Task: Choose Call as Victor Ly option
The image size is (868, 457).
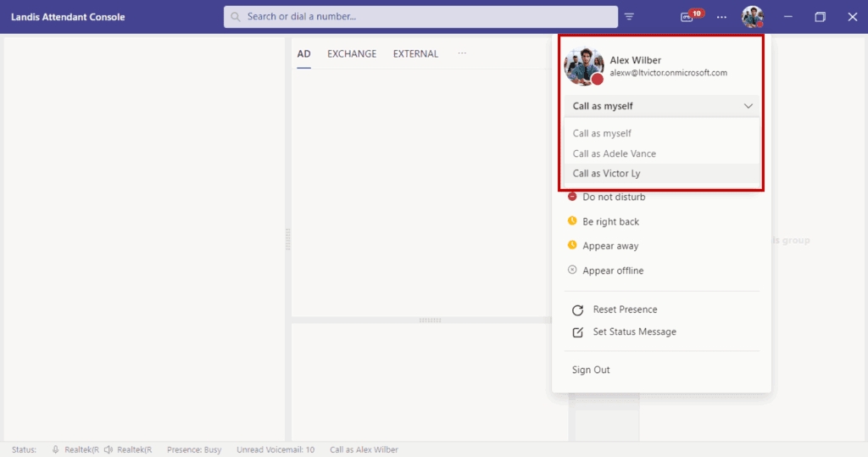Action: (x=606, y=174)
